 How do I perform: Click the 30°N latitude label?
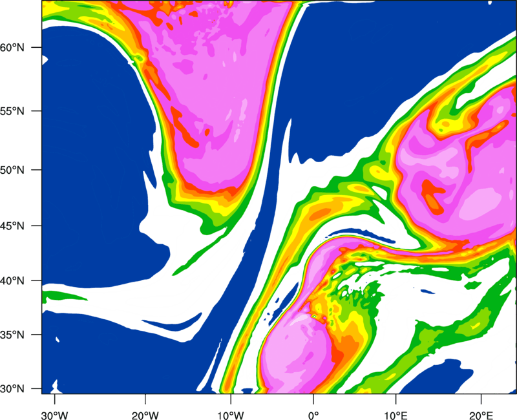[12, 389]
